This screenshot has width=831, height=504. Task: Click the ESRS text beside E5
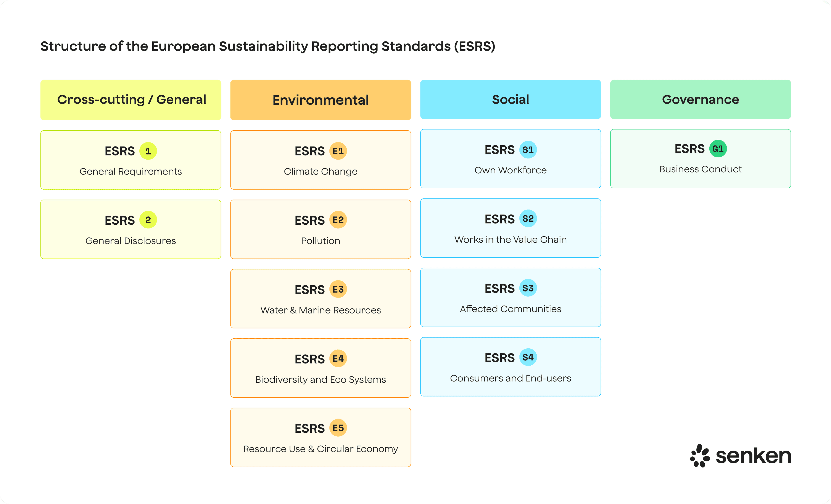click(x=310, y=429)
